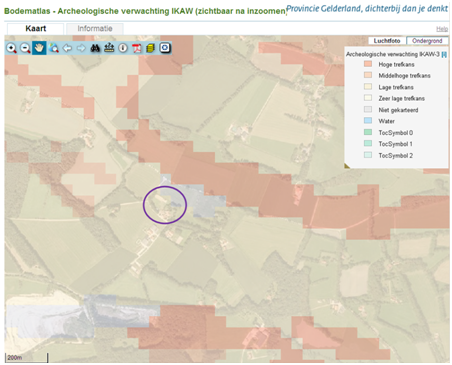Screen dimensions: 452x365
Task: Open the Informatie tab
Action: coord(95,29)
